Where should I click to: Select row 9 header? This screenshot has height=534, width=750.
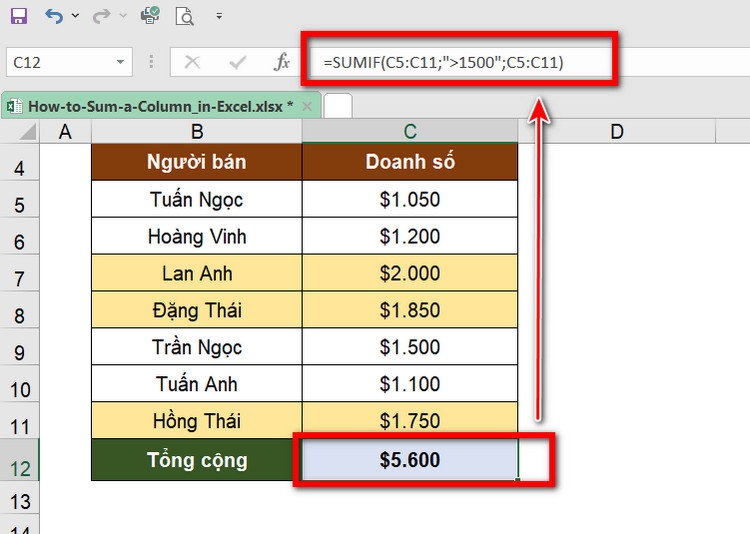(19, 347)
